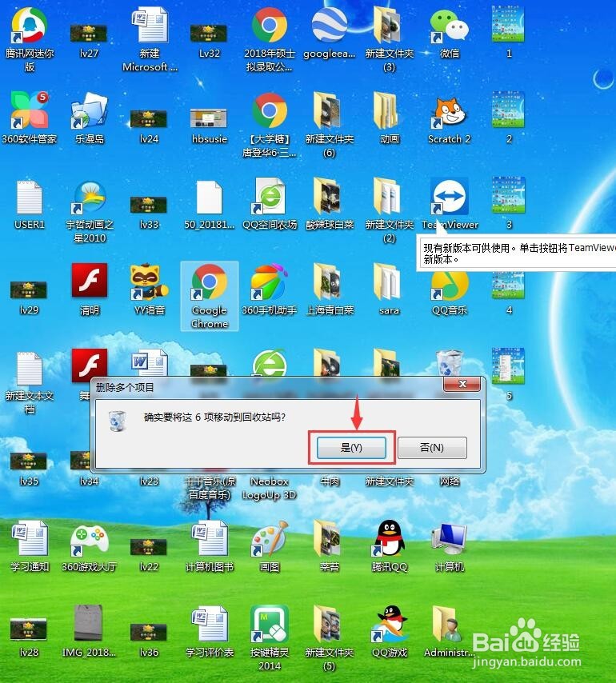Open the 计算机图书 Word document
Image resolution: width=616 pixels, height=683 pixels.
pyautogui.click(x=209, y=538)
